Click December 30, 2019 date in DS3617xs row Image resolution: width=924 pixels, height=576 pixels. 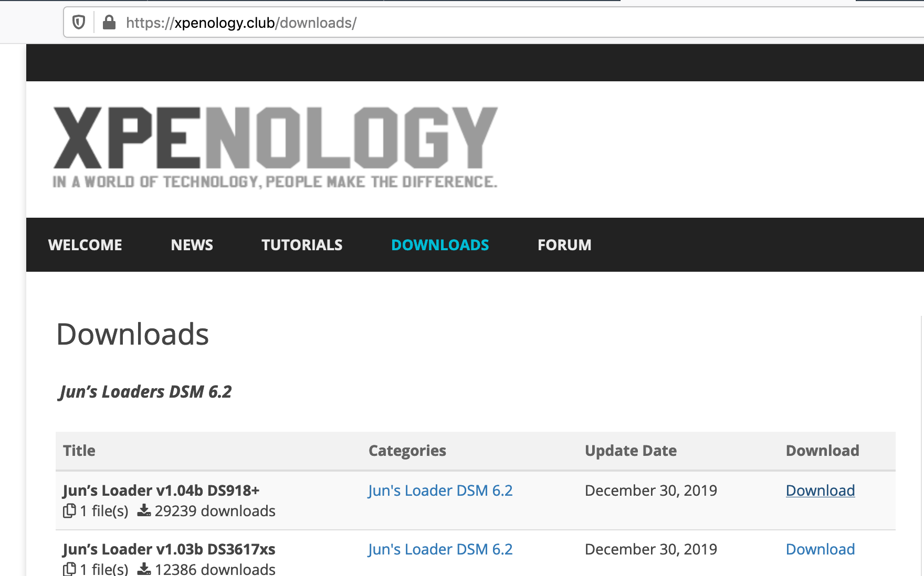click(651, 549)
